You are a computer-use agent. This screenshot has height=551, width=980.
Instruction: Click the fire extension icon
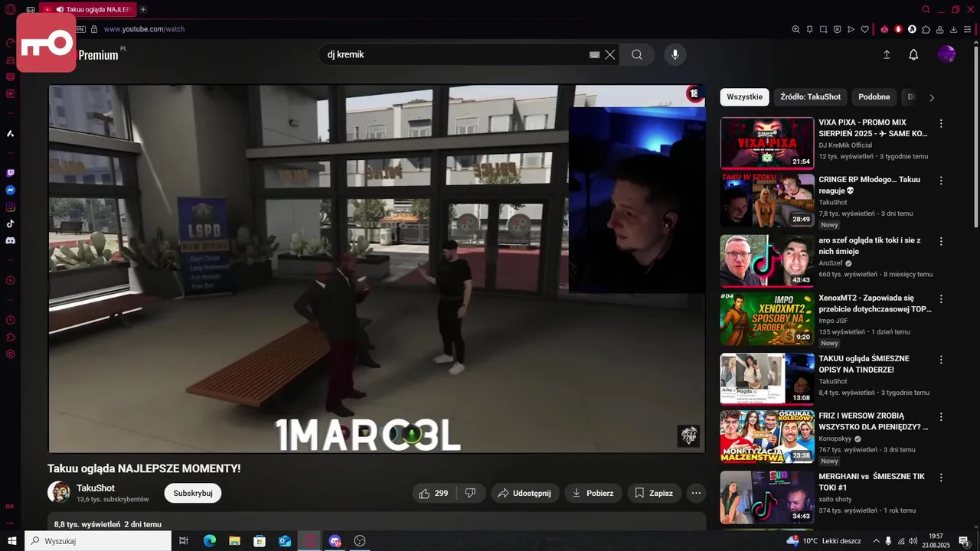coord(884,29)
